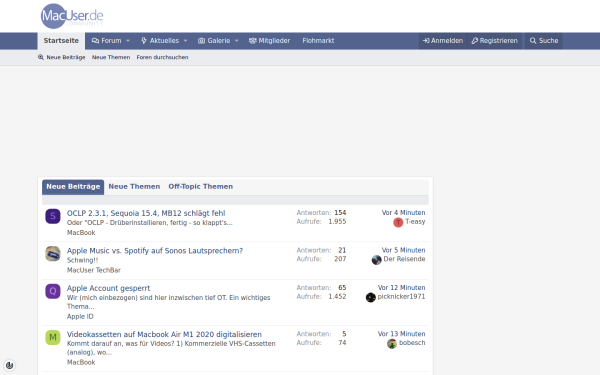Click the '154' Antworten count

point(340,213)
